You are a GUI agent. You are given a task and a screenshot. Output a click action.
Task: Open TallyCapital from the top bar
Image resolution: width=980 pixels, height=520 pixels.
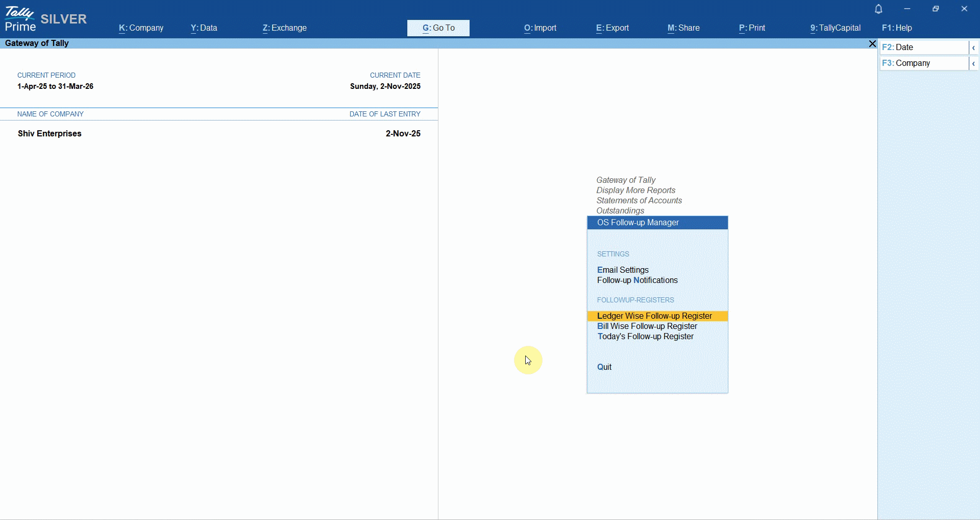(835, 28)
